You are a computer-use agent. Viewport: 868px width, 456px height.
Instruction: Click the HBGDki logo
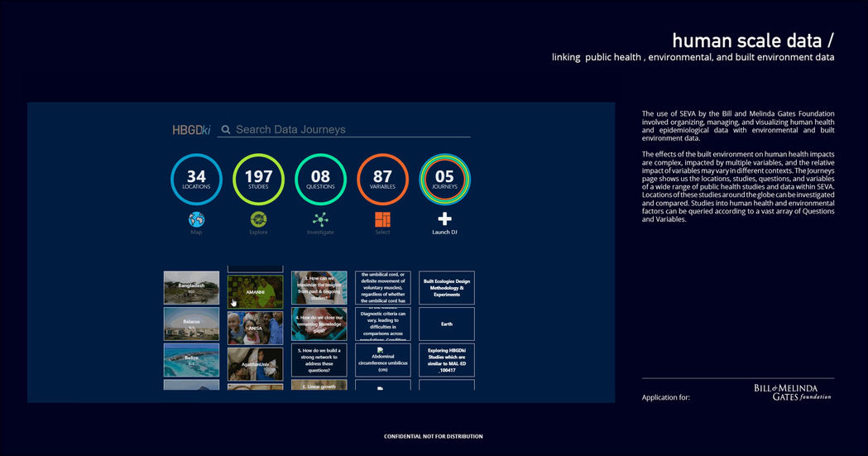(x=191, y=130)
